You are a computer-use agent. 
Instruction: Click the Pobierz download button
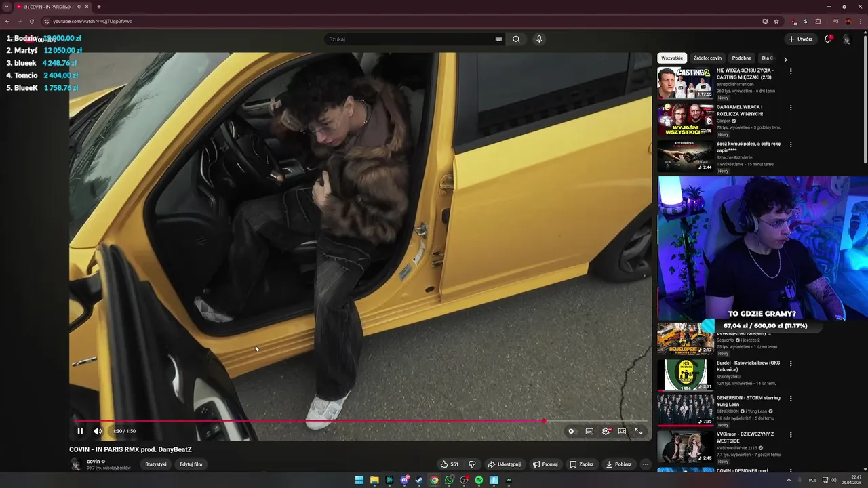[618, 464]
